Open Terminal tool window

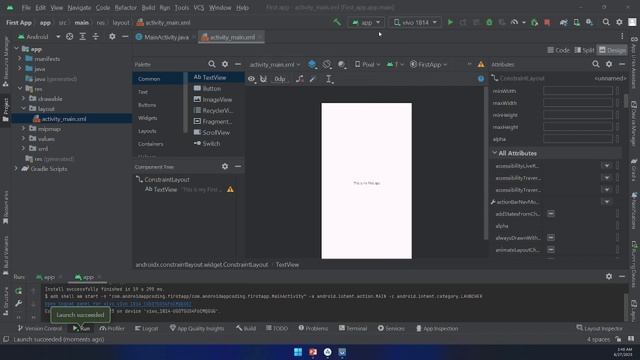pyautogui.click(x=353, y=328)
